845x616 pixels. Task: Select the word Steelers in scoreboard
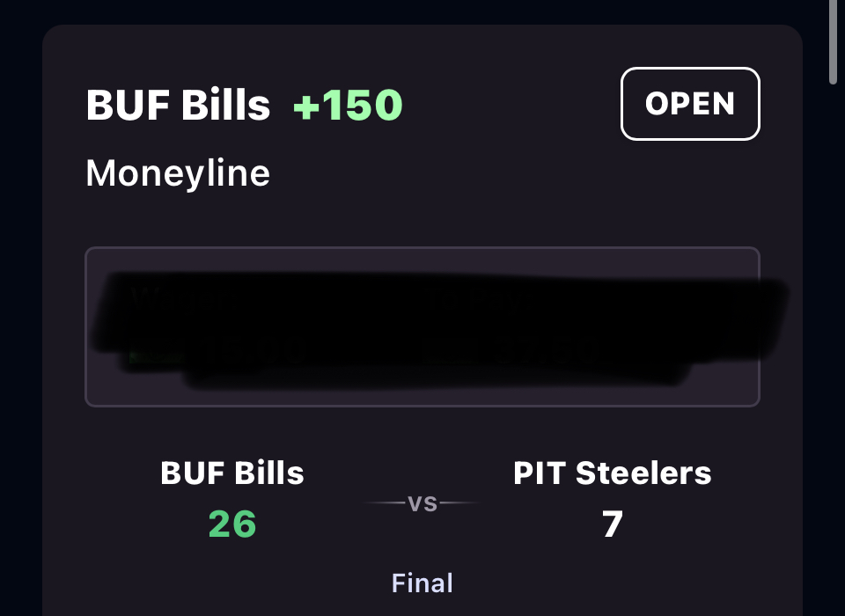tap(643, 473)
